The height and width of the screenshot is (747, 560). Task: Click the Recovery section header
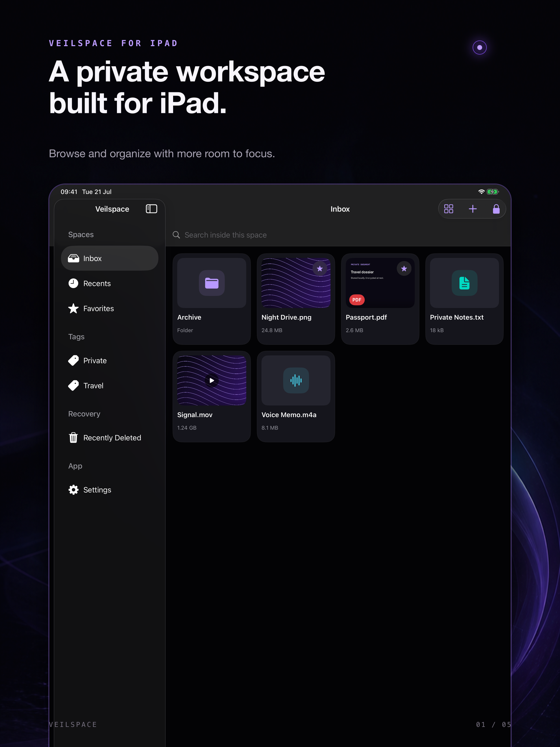[84, 414]
